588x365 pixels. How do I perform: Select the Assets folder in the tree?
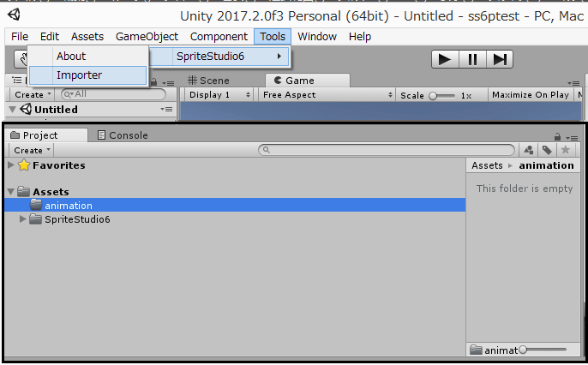tap(51, 192)
